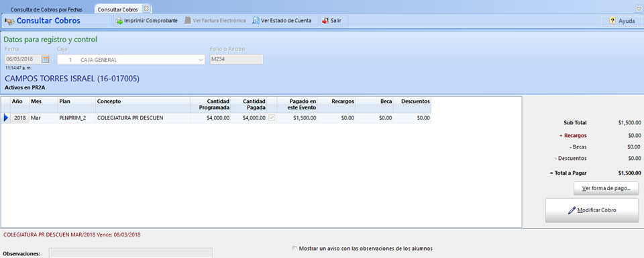Click the Ver Estado de Cuenta icon

point(256,21)
